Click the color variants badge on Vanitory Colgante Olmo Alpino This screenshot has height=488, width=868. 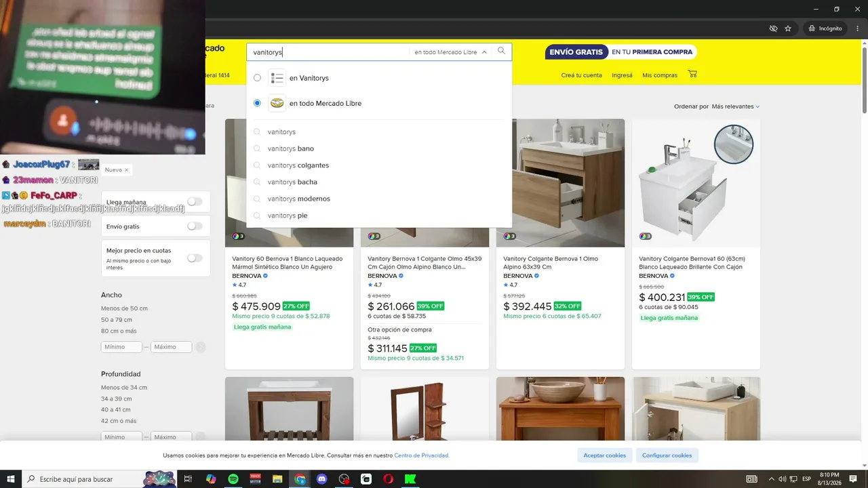coord(509,236)
